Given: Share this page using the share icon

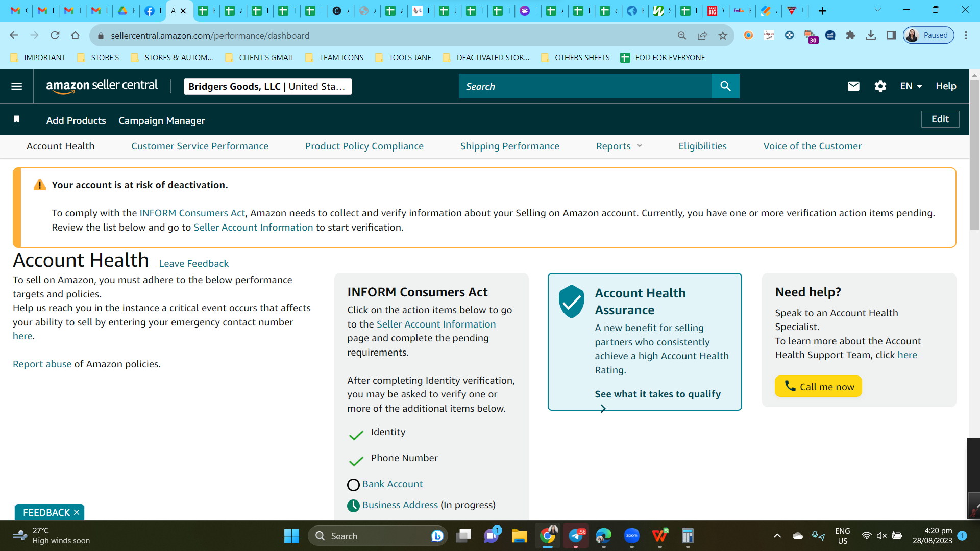Looking at the screenshot, I should pos(702,35).
